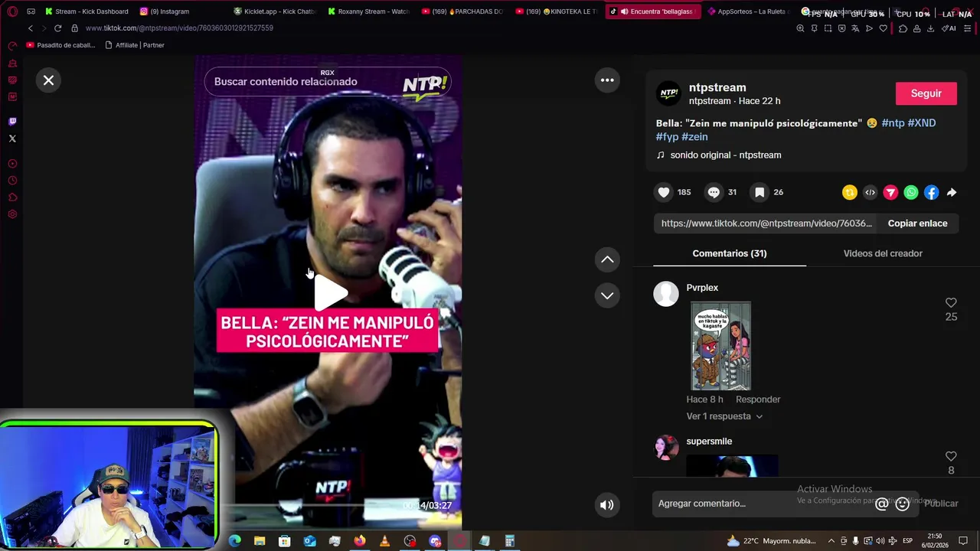Open X (Twitter) in the browser sidebar

[12, 139]
